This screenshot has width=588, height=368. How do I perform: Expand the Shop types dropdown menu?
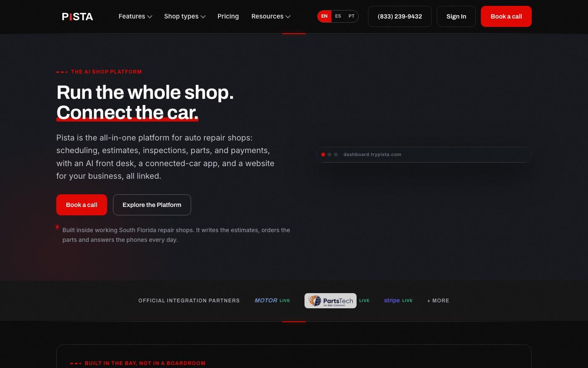point(185,16)
